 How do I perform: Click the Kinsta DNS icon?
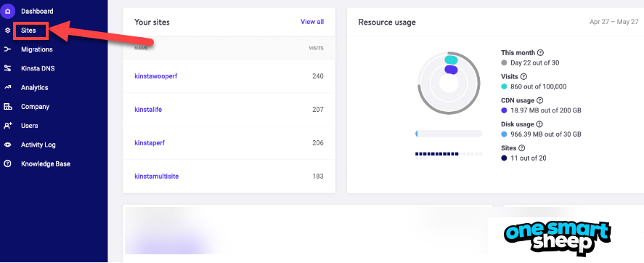pos(7,68)
